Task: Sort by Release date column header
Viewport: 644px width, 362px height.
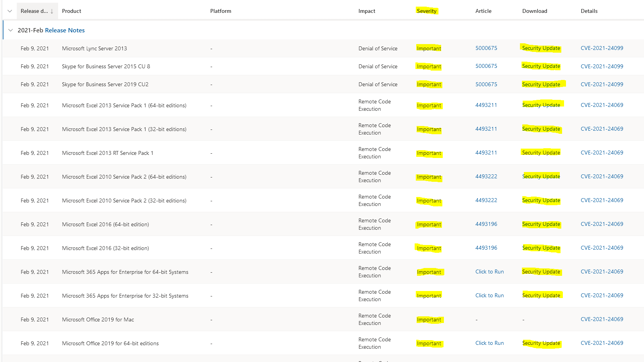Action: pos(37,11)
